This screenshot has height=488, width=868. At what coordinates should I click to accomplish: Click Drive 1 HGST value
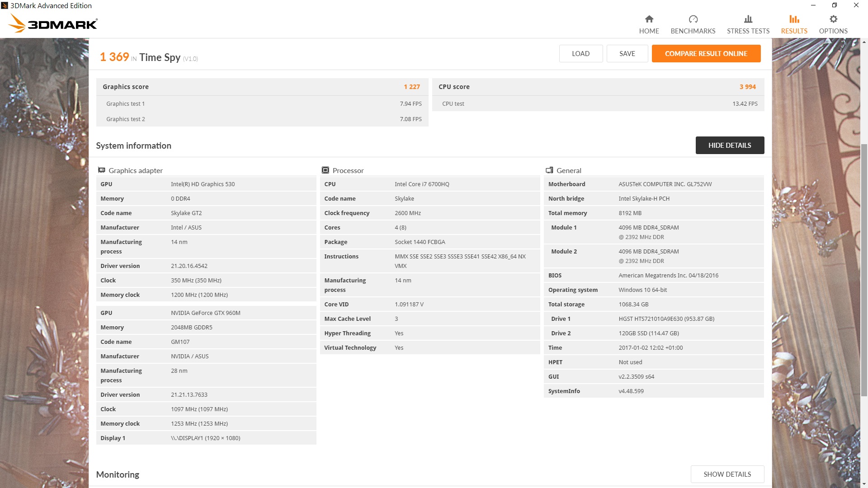click(x=666, y=319)
